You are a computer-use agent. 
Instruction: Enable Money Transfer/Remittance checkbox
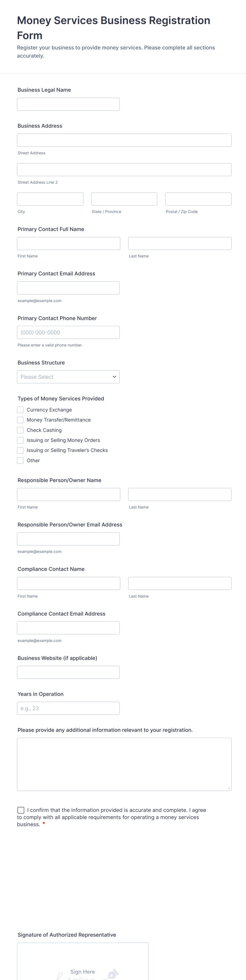click(x=21, y=420)
